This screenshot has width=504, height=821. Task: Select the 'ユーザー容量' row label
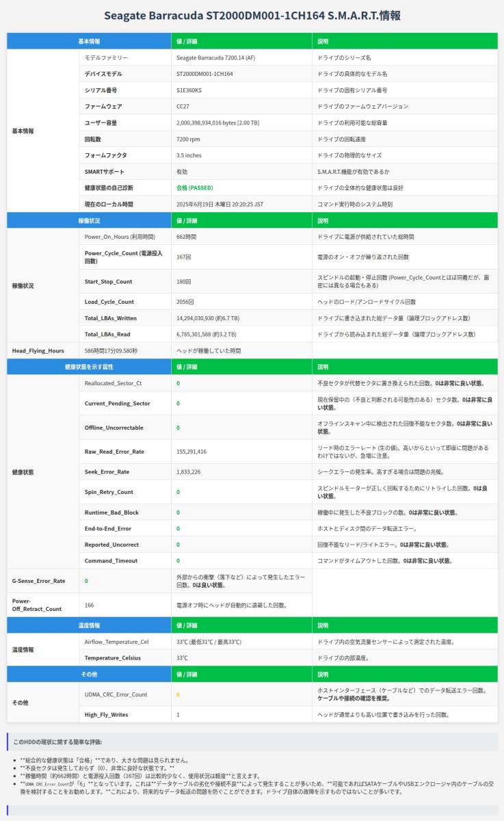pos(101,123)
